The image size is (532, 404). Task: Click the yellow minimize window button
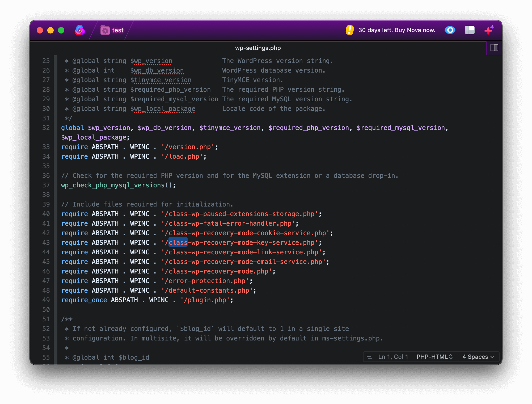50,30
